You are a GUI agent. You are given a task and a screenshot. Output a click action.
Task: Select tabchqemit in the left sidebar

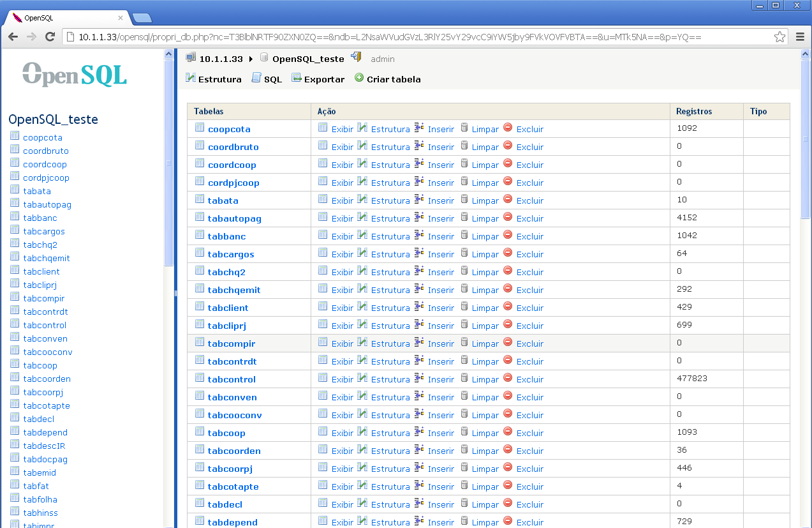tap(47, 258)
